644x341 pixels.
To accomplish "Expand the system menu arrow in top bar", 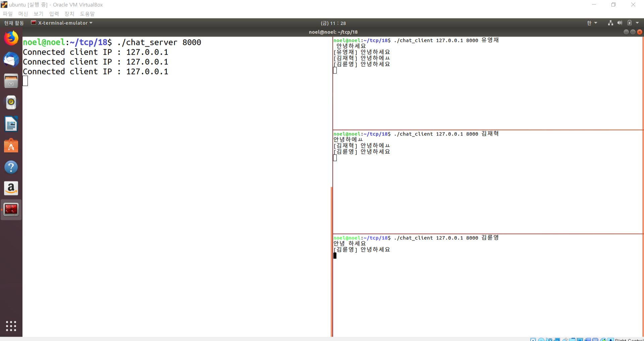I will [637, 23].
